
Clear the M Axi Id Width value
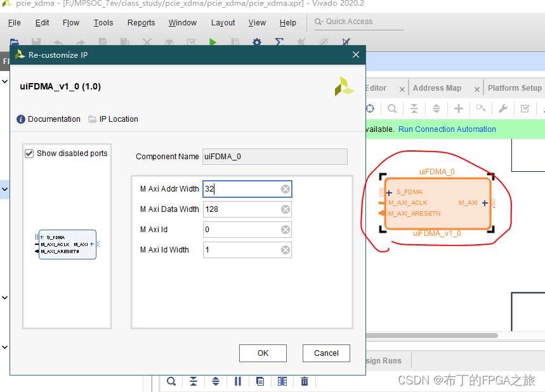tap(286, 250)
